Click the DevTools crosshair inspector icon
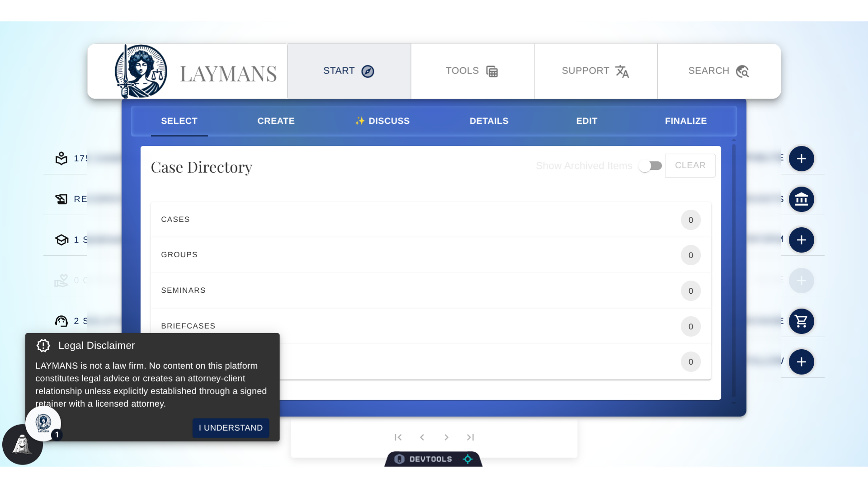The image size is (868, 488). [468, 459]
